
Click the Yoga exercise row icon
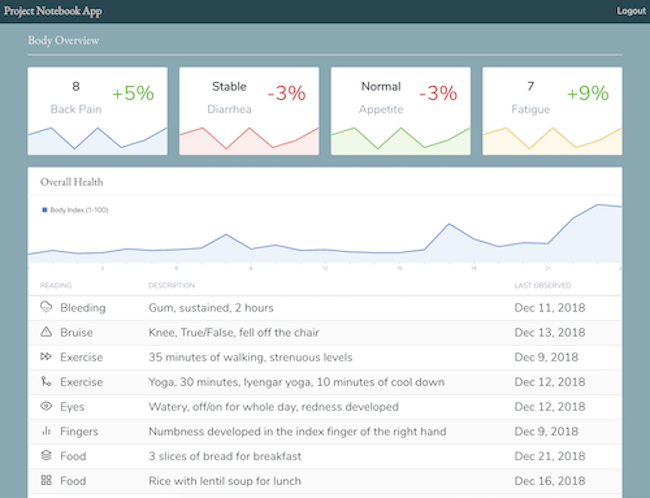click(46, 382)
